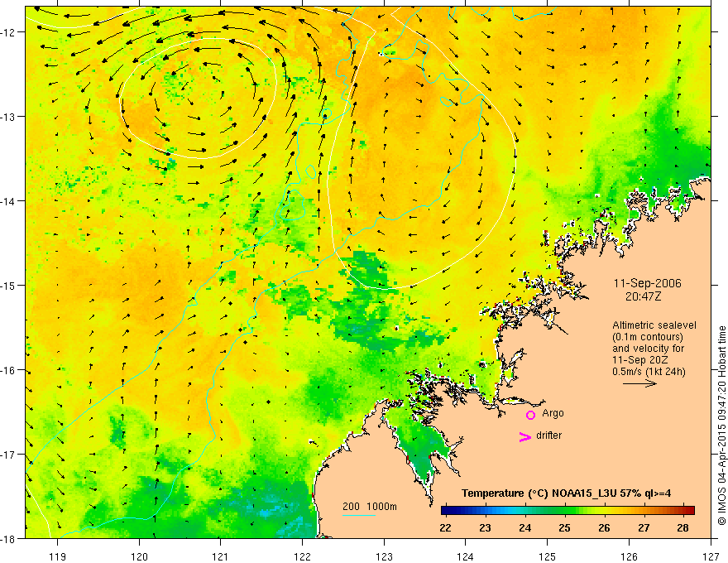Click longitude axis label 126
The height and width of the screenshot is (563, 728).
point(629,556)
